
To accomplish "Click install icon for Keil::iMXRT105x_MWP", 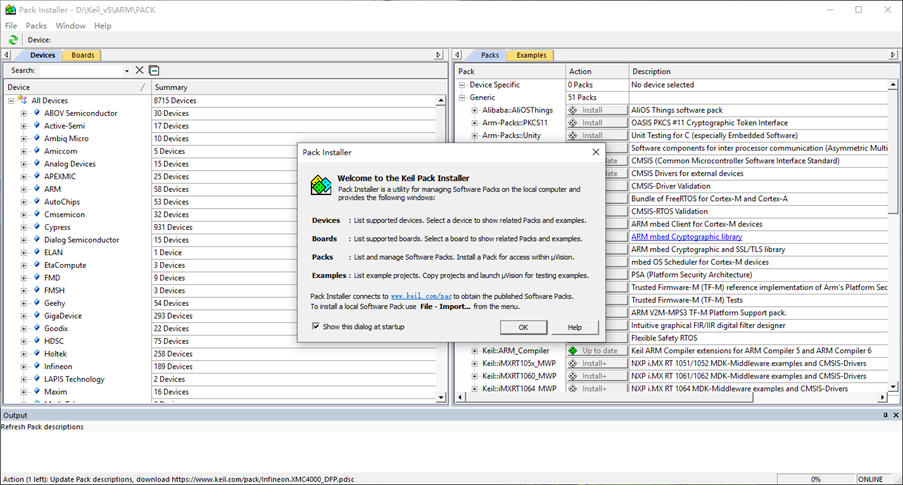I will (572, 363).
